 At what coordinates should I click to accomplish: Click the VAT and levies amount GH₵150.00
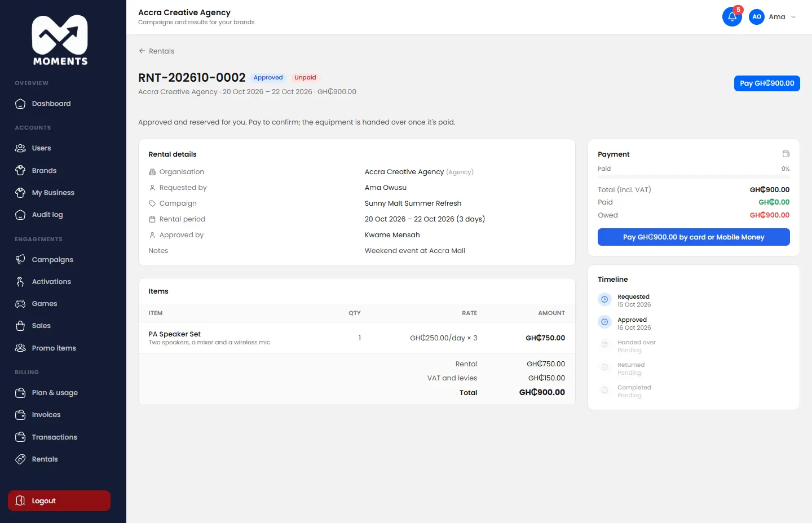pyautogui.click(x=546, y=378)
